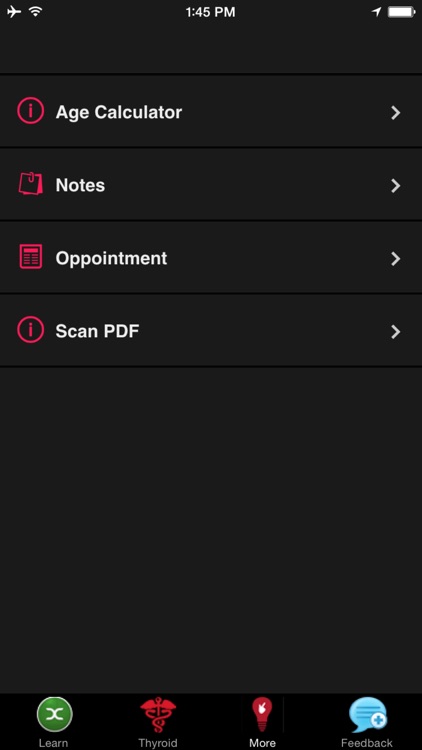Image resolution: width=422 pixels, height=750 pixels.
Task: Tap the pink Notes paper icon
Action: click(31, 184)
